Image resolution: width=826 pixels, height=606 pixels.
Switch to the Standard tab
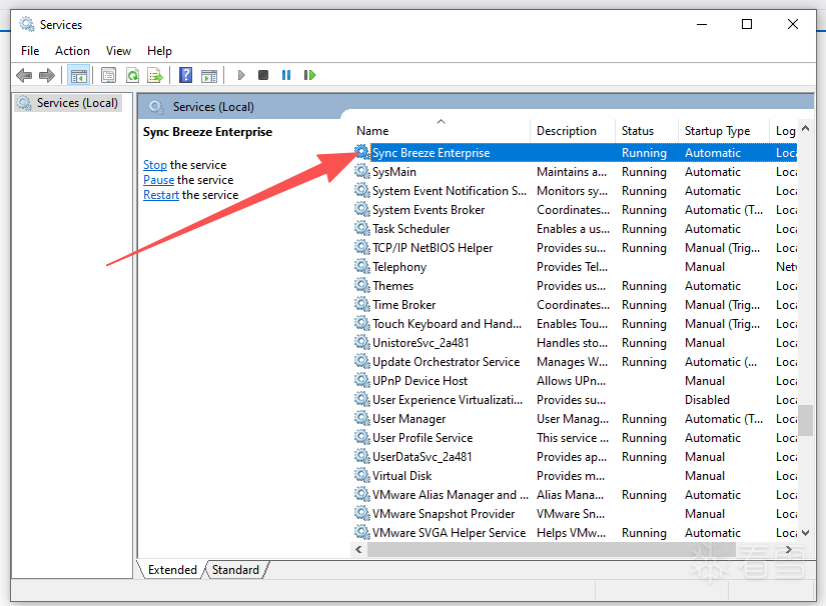pyautogui.click(x=235, y=570)
